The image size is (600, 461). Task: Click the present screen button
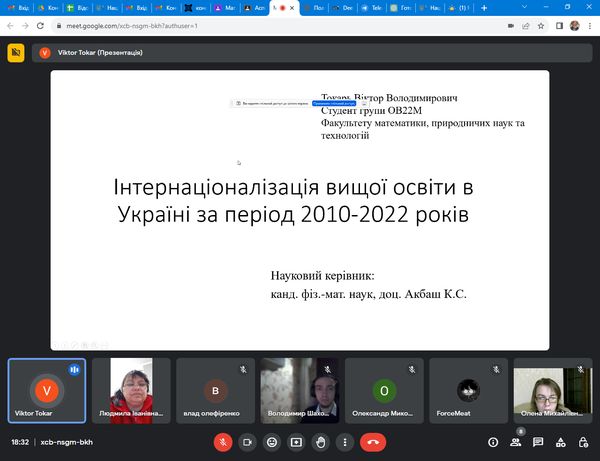[296, 441]
